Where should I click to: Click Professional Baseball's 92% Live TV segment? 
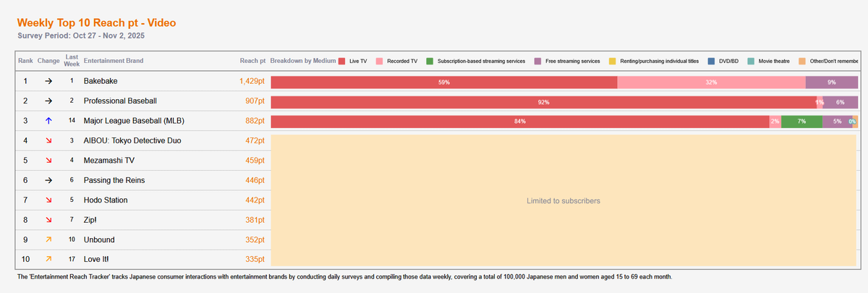click(544, 102)
